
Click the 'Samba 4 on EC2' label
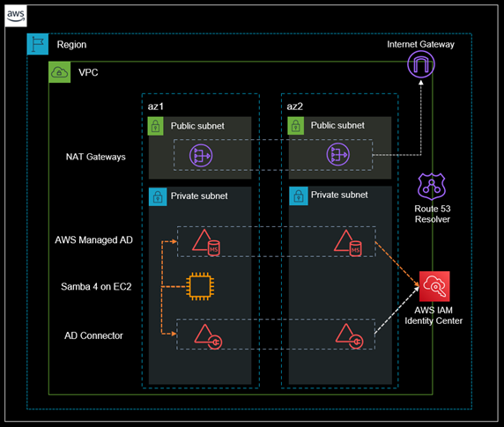click(96, 286)
